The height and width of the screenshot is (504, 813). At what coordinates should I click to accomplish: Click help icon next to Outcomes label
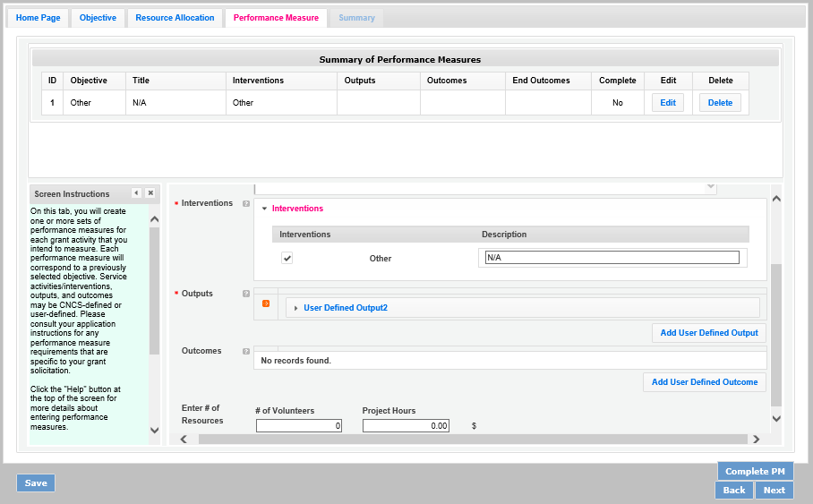(x=246, y=351)
